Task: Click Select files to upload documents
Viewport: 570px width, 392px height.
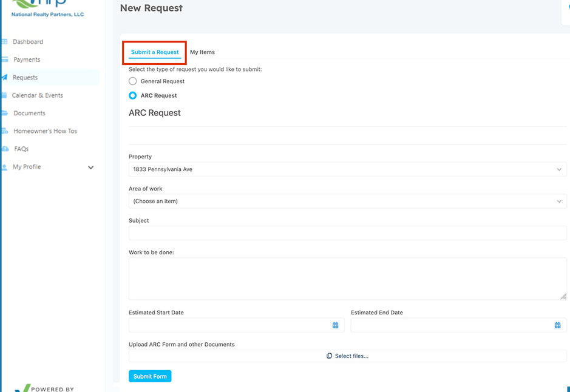Action: click(x=347, y=356)
